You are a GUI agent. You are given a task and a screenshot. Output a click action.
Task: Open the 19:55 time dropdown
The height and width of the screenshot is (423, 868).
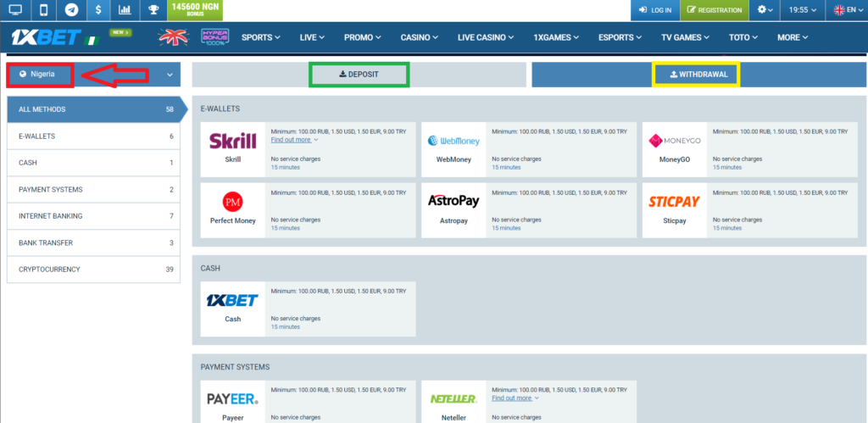(x=802, y=10)
